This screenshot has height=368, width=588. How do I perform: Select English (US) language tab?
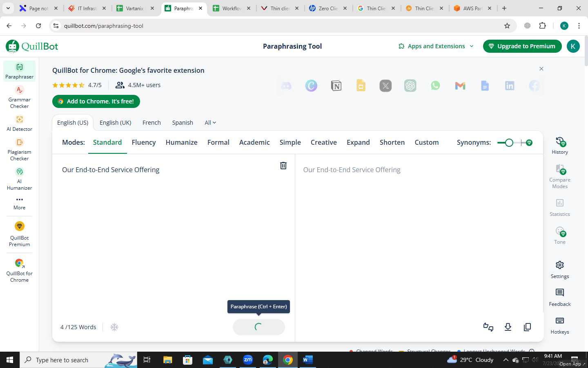73,123
